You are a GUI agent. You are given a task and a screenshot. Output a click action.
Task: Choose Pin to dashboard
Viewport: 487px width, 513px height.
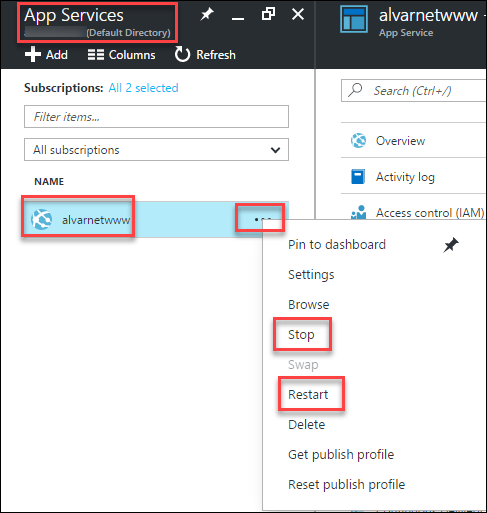(337, 245)
